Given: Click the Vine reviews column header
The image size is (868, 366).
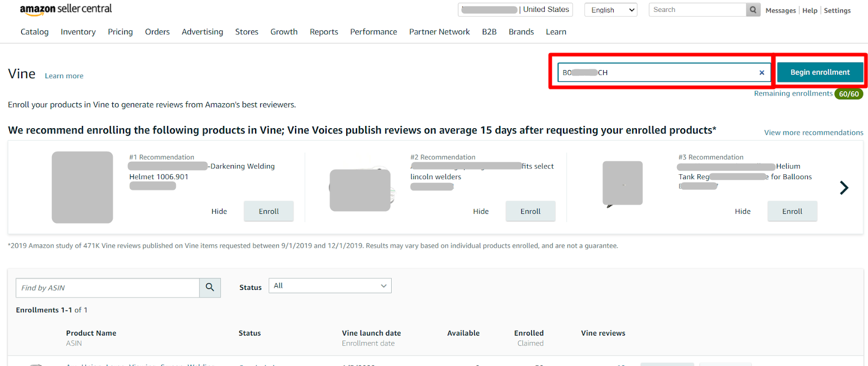Looking at the screenshot, I should [603, 333].
